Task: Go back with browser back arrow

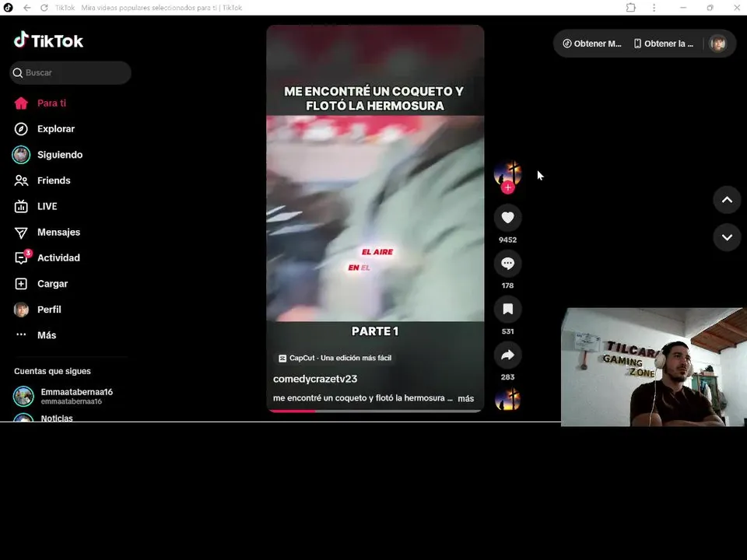Action: (x=27, y=8)
